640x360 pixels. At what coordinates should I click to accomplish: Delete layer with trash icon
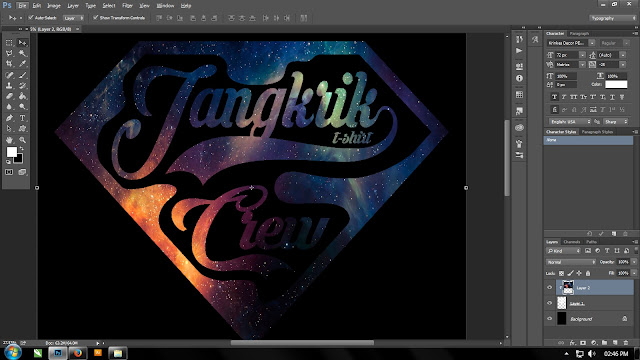pos(626,343)
